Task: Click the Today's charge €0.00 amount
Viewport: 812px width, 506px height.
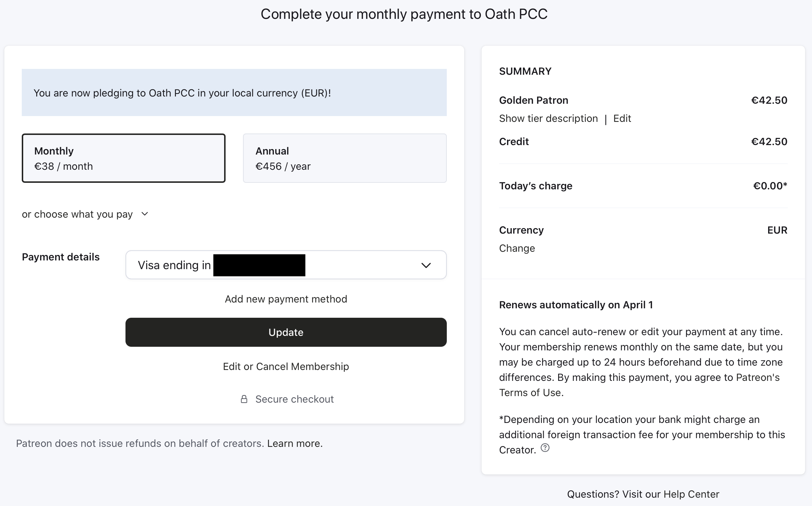Action: point(770,186)
